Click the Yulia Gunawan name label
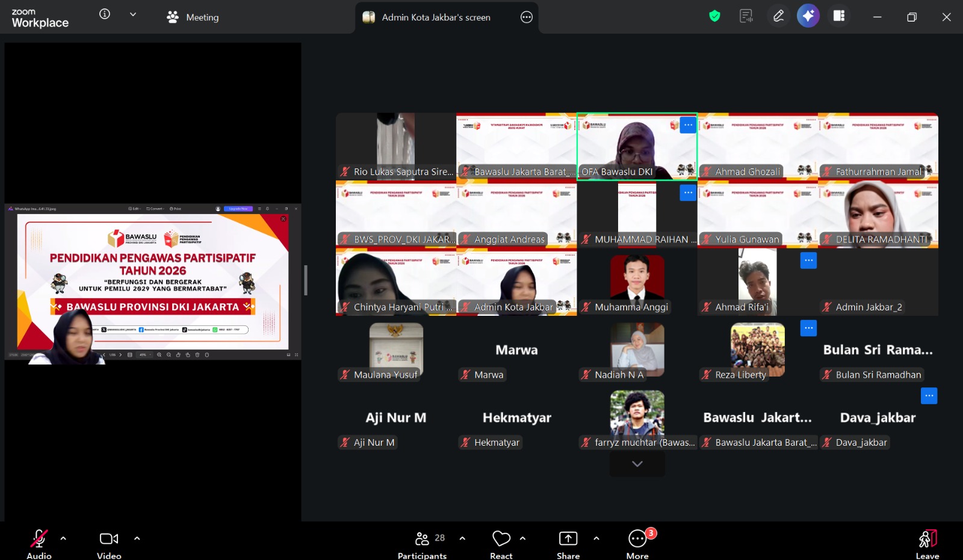Image resolution: width=963 pixels, height=560 pixels. (747, 239)
